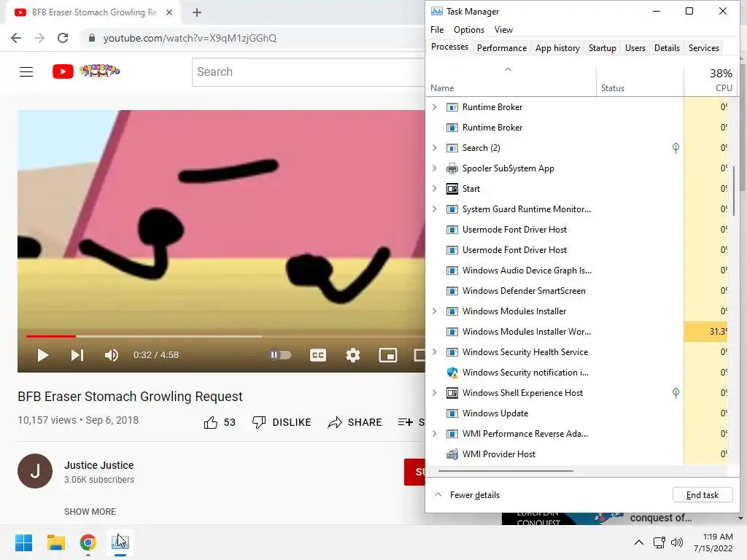The height and width of the screenshot is (560, 747).
Task: Show hidden system tray icons
Action: coord(639,542)
